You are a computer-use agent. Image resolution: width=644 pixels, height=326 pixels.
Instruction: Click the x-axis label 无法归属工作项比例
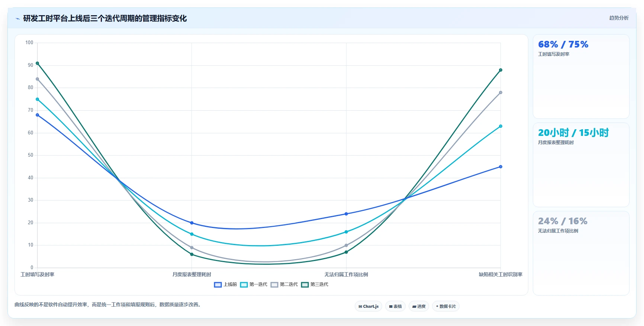[x=346, y=274]
